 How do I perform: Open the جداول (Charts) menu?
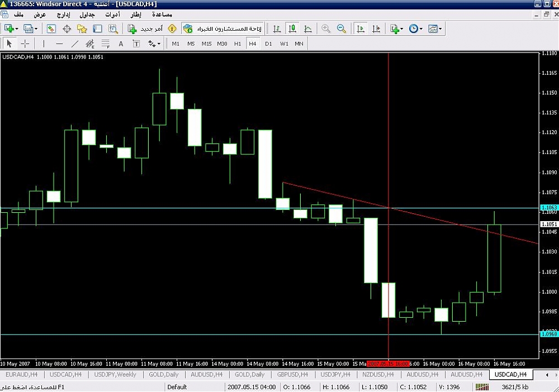[87, 15]
